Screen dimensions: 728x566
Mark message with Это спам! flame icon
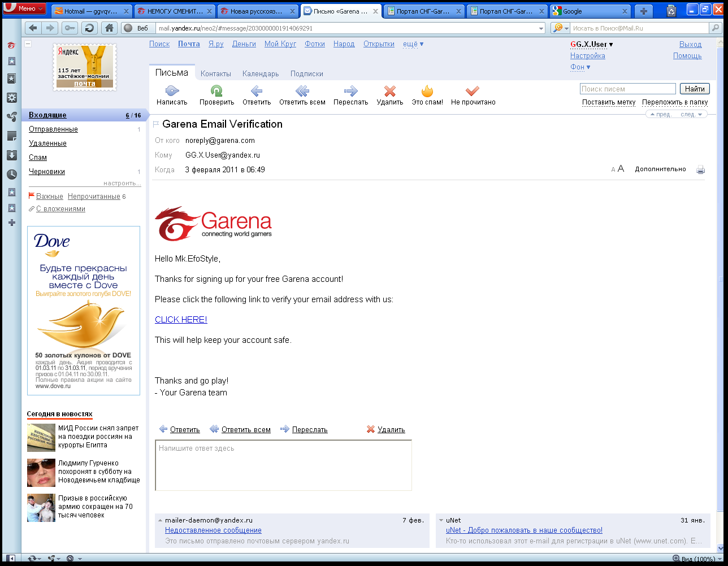(427, 90)
